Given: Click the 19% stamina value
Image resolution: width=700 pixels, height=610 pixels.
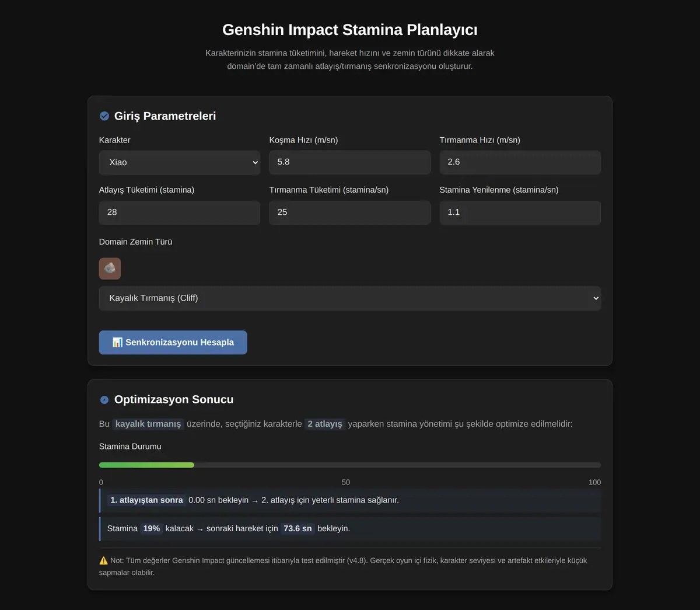Looking at the screenshot, I should [x=152, y=529].
